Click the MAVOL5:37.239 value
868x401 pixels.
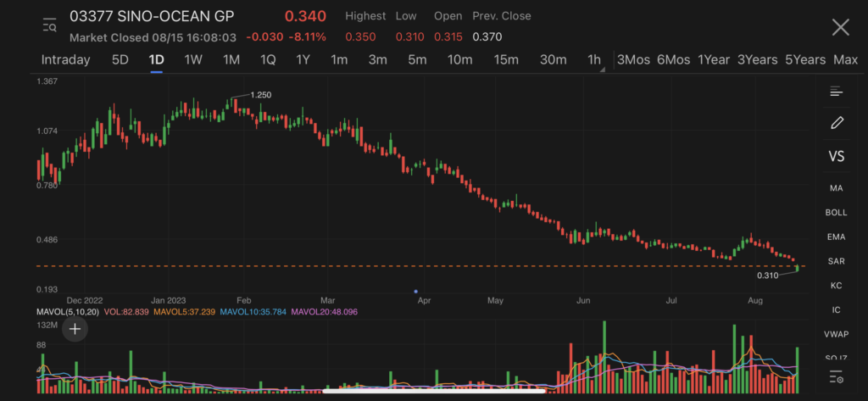point(184,312)
